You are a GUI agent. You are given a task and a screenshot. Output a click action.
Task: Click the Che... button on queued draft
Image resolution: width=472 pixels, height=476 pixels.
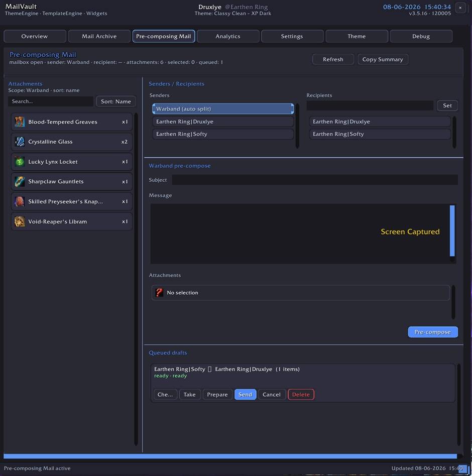click(x=165, y=394)
